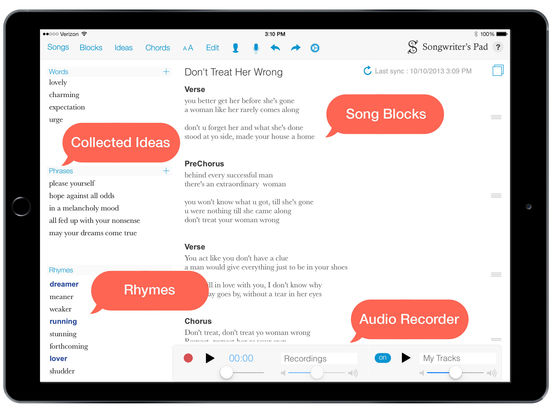Redo the last change
552x414 pixels.
click(x=295, y=48)
